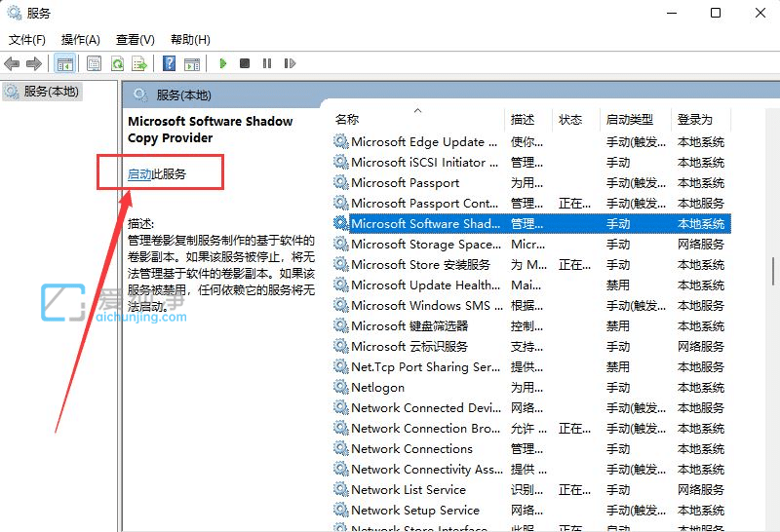Image resolution: width=780 pixels, height=532 pixels.
Task: Open the 帮助(H) menu
Action: coord(190,40)
